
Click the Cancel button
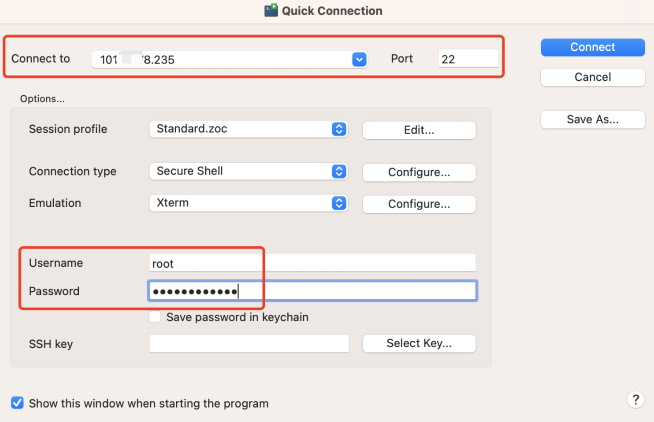593,77
